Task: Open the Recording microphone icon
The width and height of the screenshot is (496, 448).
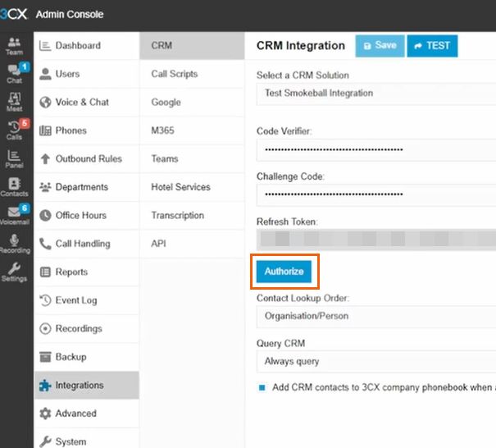Action: [x=15, y=244]
